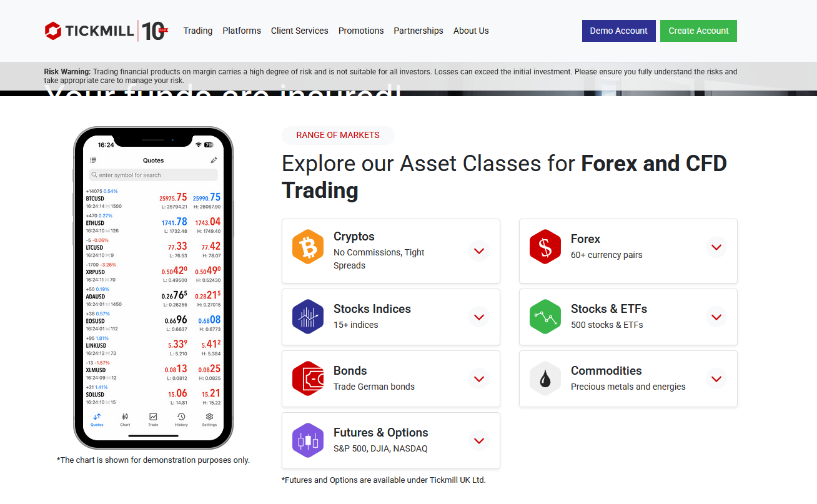Expand the Forex card chevron
Viewport: 817px width, 504px height.
click(716, 247)
